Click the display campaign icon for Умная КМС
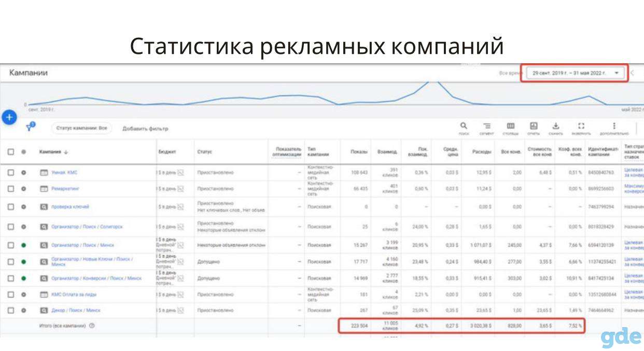The width and height of the screenshot is (644, 351). coord(44,173)
